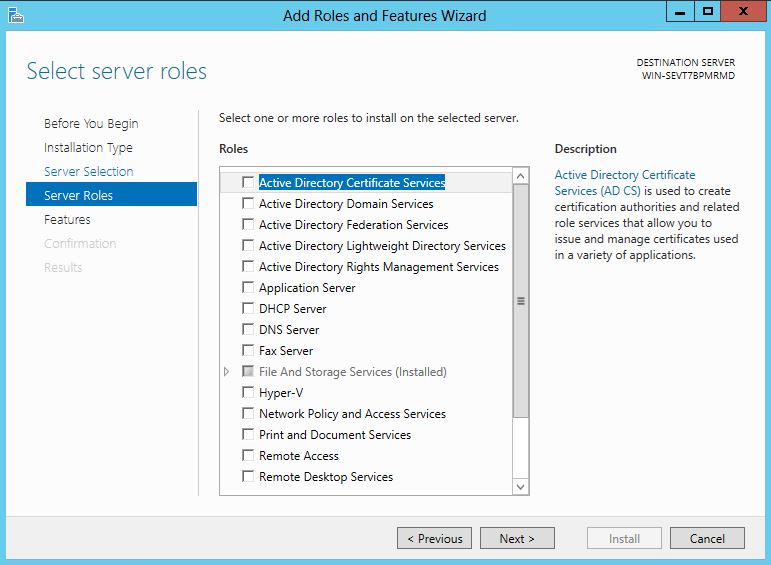Viewport: 771px width, 565px height.
Task: Jump to the Features step
Action: click(67, 220)
